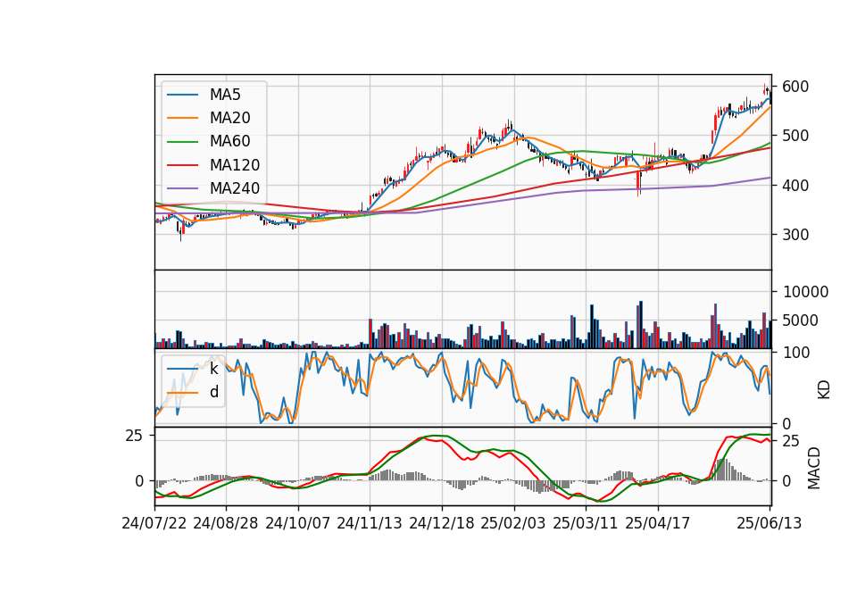Click the d legend label in KD panel
Viewport: 857px width, 616px height.
[x=213, y=392]
